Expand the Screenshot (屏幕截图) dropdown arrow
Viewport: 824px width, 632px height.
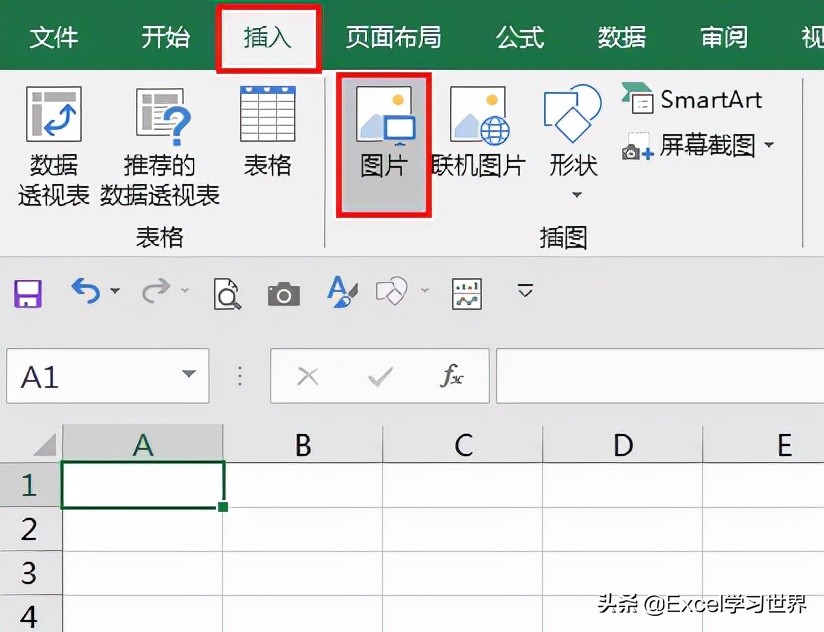tap(769, 144)
